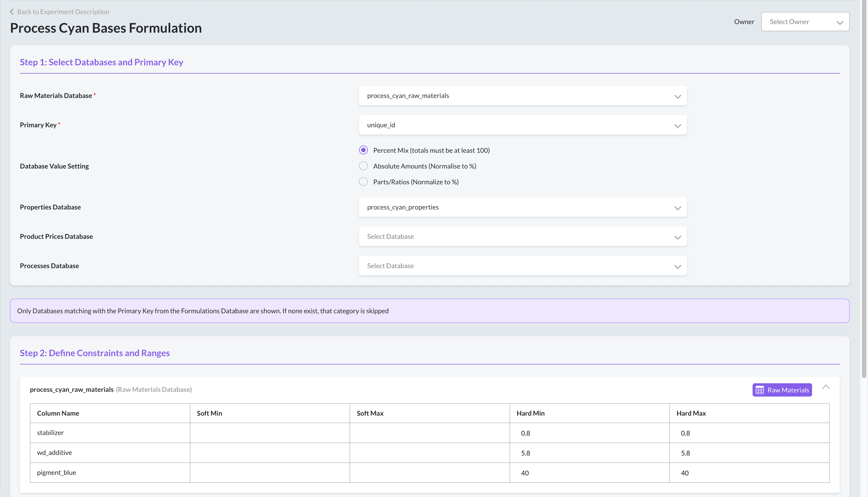Choose the Absolute Amounts radio option

(x=363, y=166)
